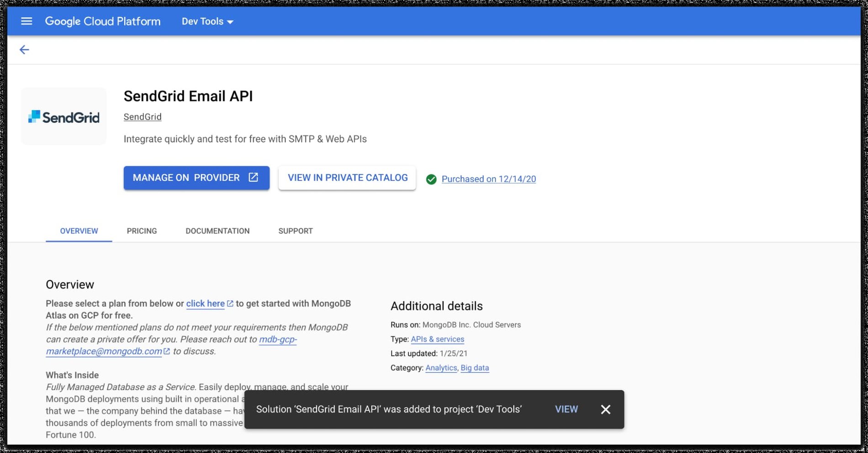The image size is (868, 453).
Task: Click the external-link icon on Manage button
Action: 253,177
